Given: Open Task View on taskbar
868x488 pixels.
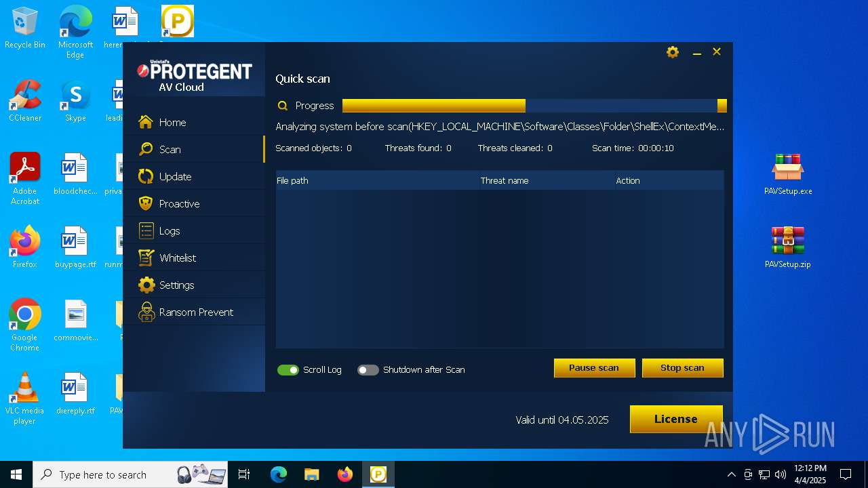Looking at the screenshot, I should (x=244, y=474).
